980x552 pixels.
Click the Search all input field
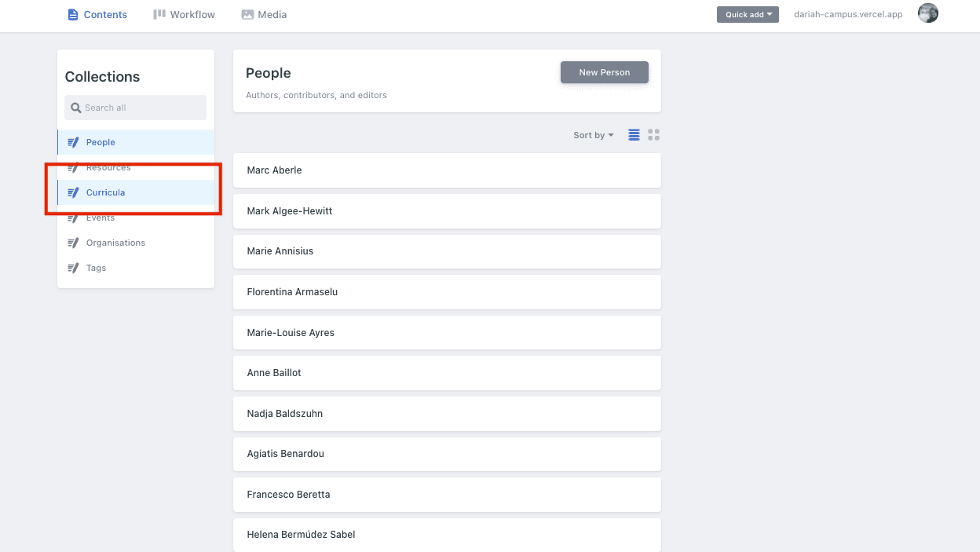coord(141,108)
